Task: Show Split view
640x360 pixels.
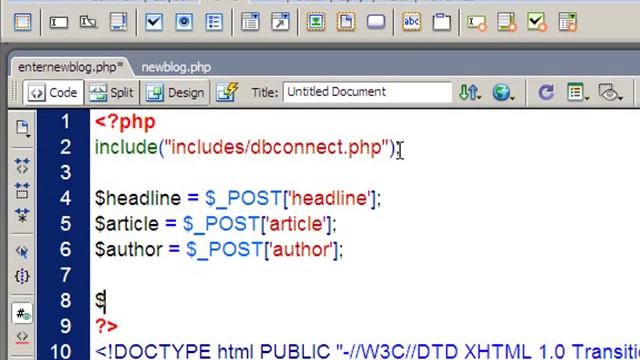Action: click(x=112, y=93)
